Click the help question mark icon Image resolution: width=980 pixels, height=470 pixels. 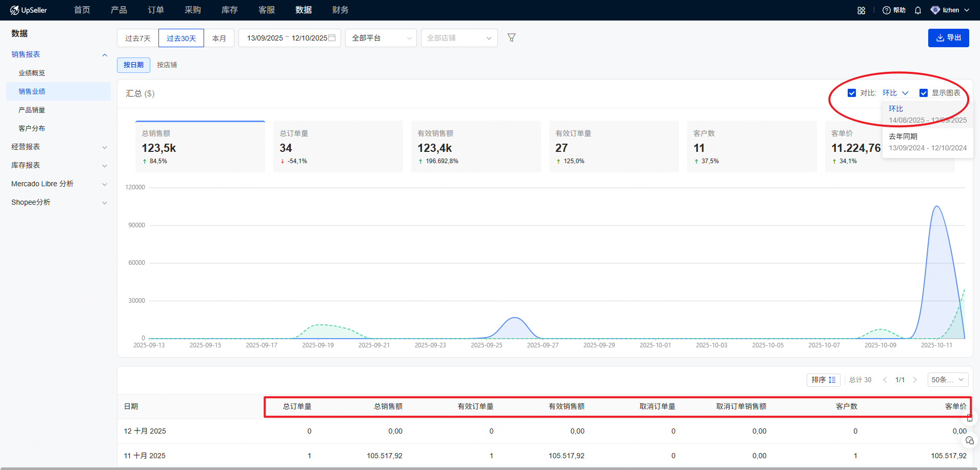point(886,10)
